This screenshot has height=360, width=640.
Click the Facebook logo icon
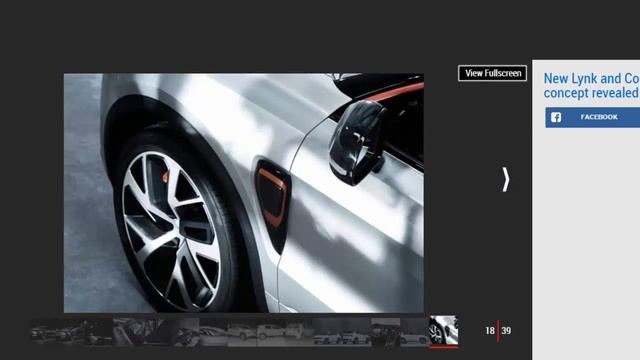coord(556,118)
